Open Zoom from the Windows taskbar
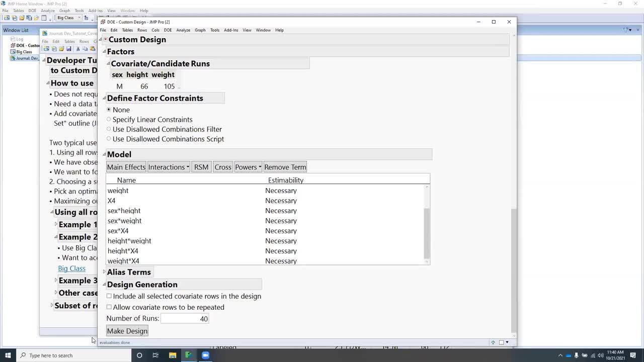The image size is (644, 362). coord(205,355)
